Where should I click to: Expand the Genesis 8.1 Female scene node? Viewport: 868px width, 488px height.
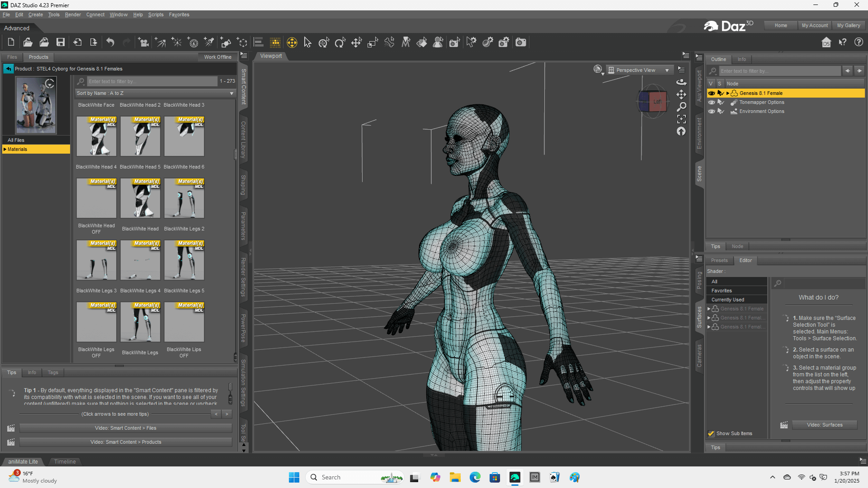point(727,94)
